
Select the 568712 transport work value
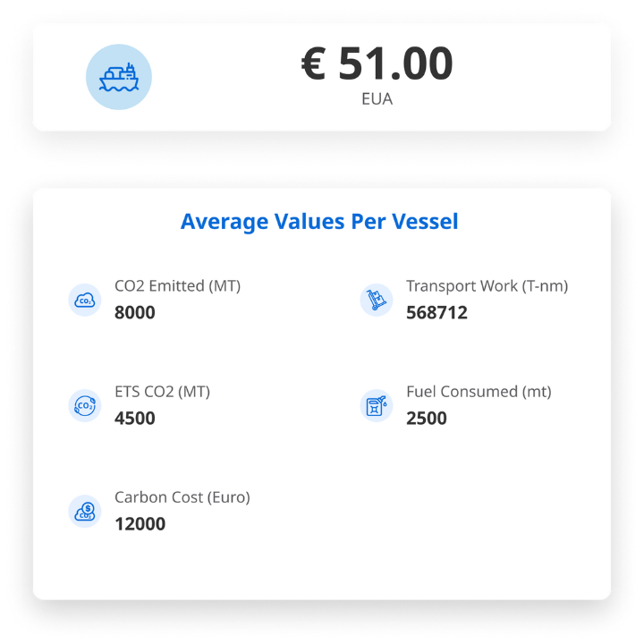click(x=436, y=312)
